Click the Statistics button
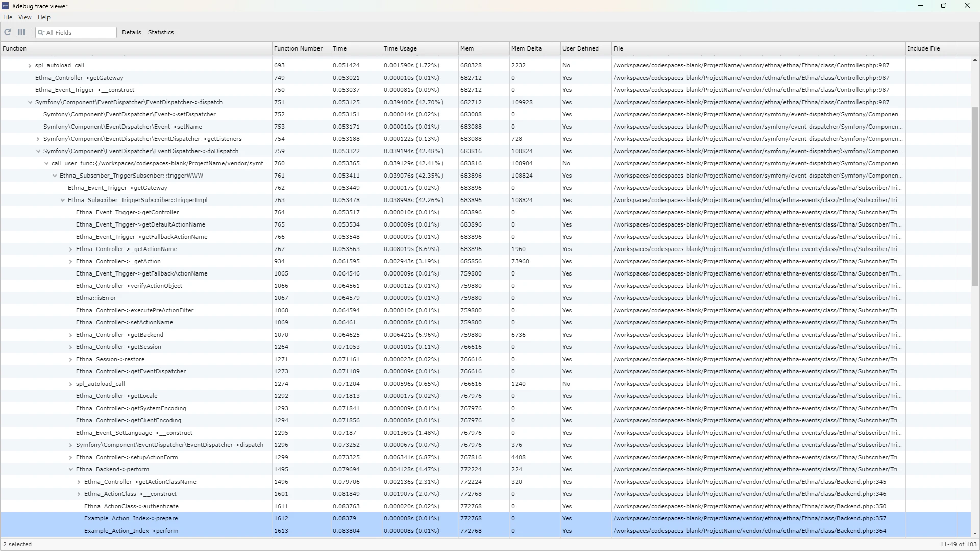The height and width of the screenshot is (551, 980). [161, 32]
